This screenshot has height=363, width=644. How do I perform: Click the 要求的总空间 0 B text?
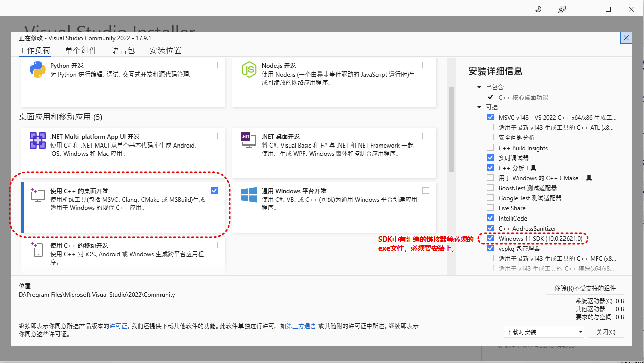pyautogui.click(x=600, y=317)
